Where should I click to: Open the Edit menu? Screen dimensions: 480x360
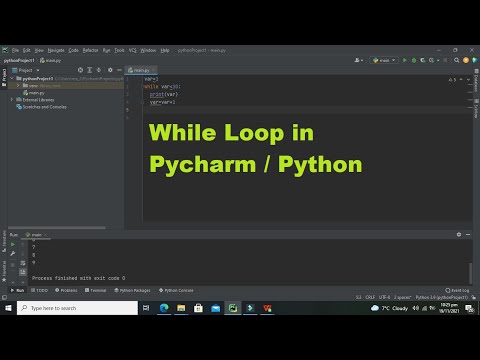click(x=26, y=50)
